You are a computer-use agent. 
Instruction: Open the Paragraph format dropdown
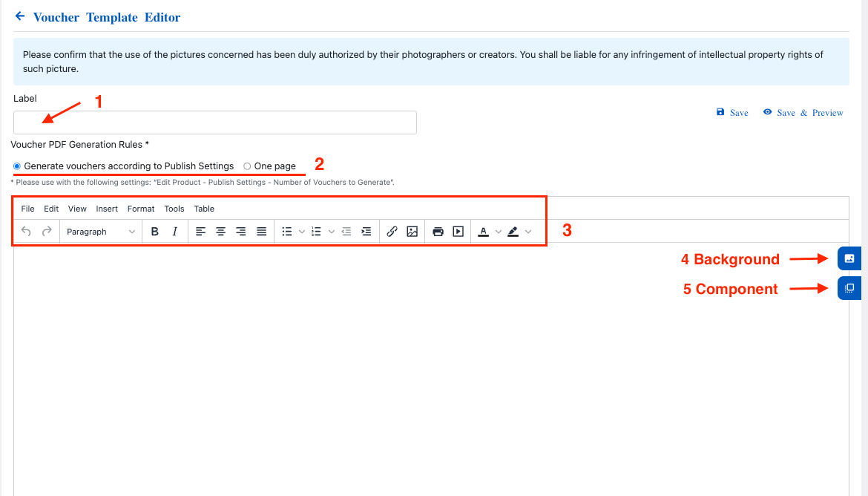click(x=100, y=231)
